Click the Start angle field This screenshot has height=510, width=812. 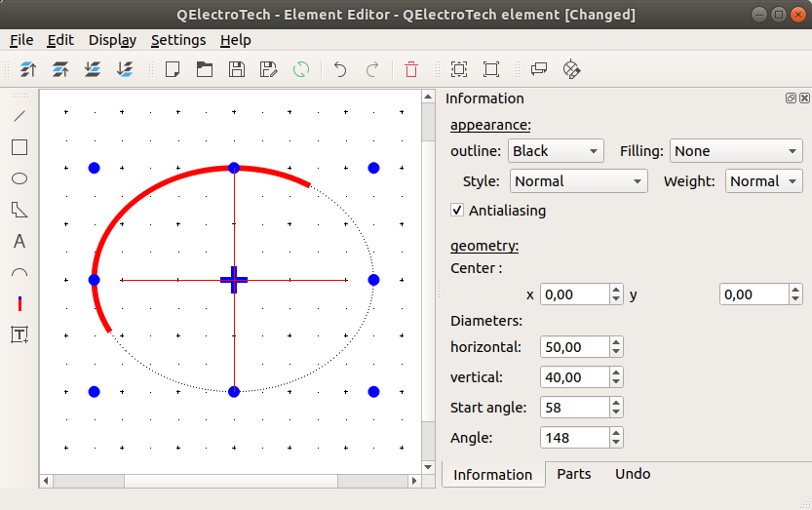pyautogui.click(x=575, y=408)
